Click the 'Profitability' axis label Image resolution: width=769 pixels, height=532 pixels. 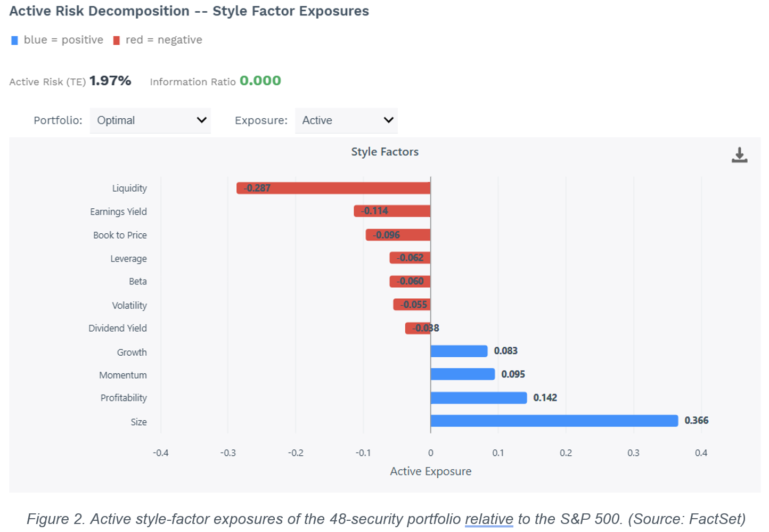pyautogui.click(x=124, y=398)
